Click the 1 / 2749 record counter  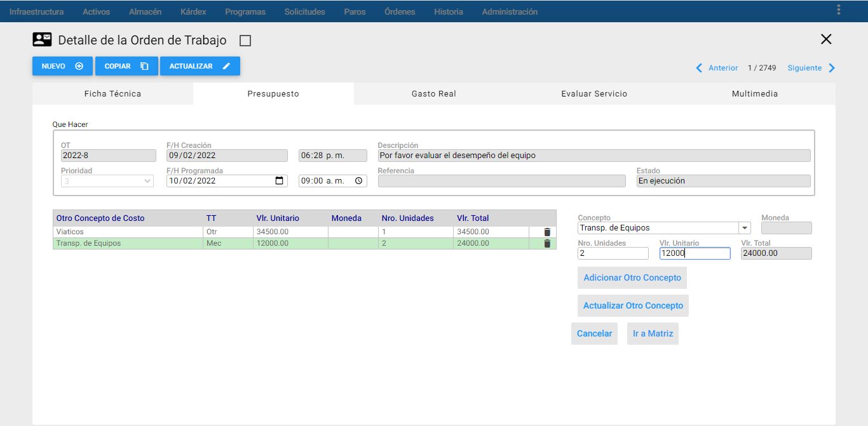coord(762,68)
